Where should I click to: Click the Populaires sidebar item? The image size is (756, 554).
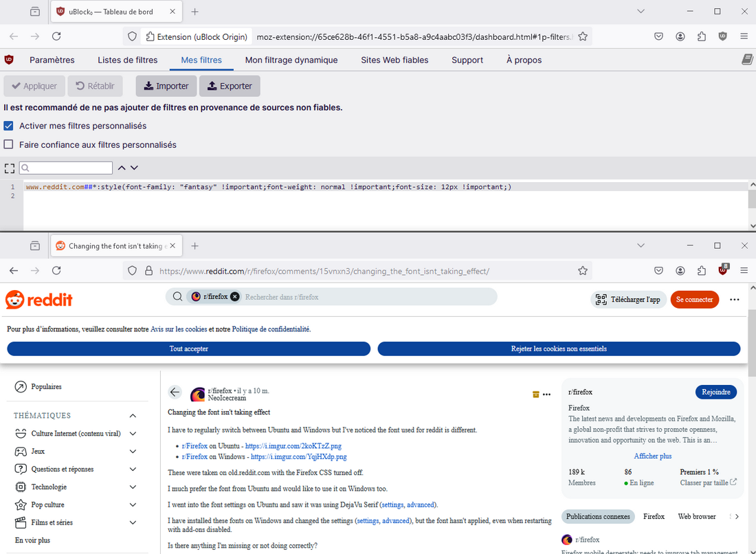coord(46,387)
